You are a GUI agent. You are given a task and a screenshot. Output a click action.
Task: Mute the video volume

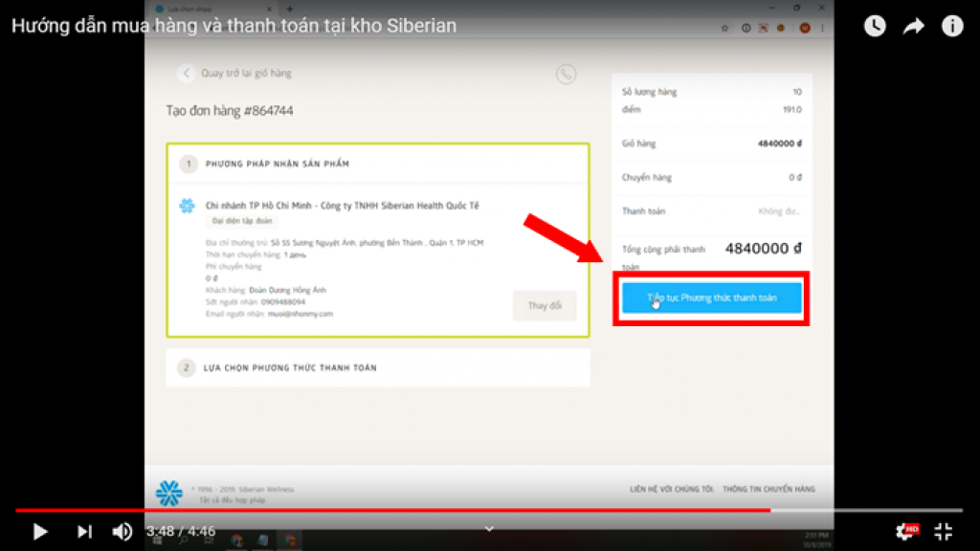[122, 531]
